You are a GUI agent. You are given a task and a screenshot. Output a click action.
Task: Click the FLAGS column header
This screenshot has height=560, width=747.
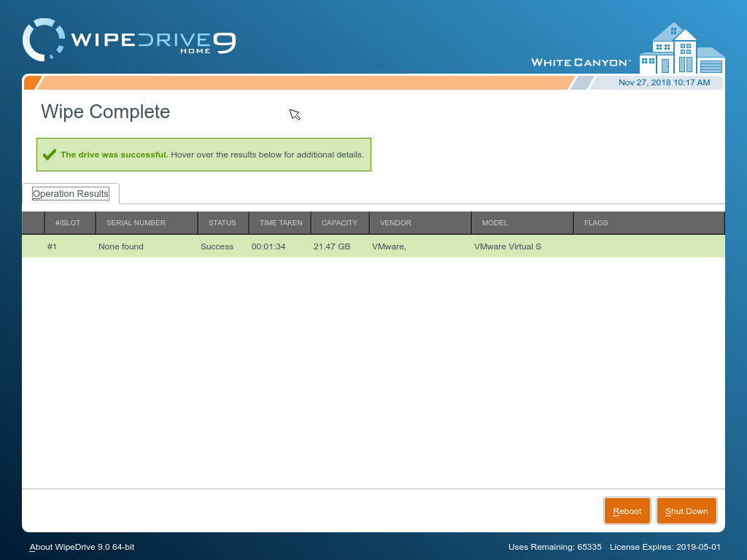(x=649, y=223)
